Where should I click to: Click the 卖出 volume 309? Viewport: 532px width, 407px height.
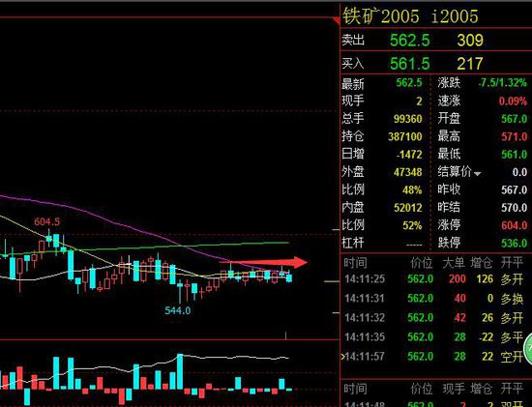pos(470,41)
